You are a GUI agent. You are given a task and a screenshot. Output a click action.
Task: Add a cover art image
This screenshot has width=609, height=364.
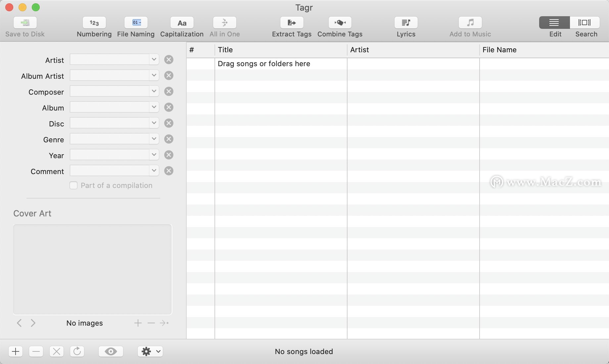coord(138,323)
